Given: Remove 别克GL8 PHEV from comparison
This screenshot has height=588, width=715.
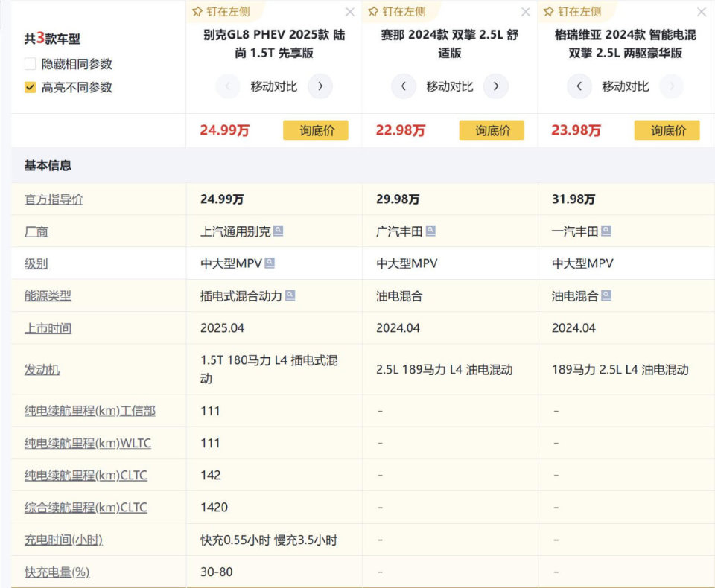Looking at the screenshot, I should pyautogui.click(x=350, y=13).
